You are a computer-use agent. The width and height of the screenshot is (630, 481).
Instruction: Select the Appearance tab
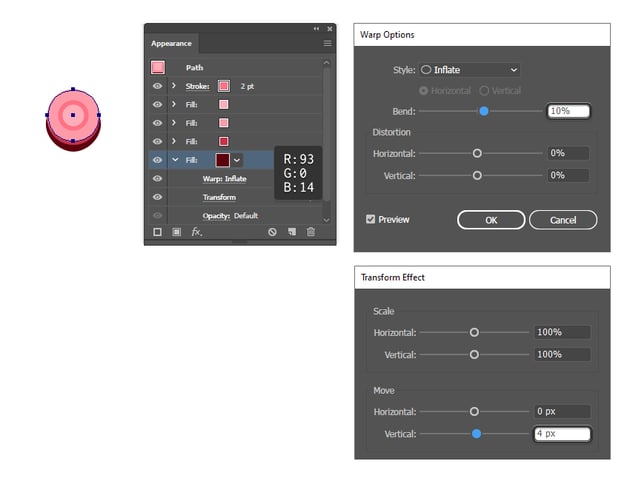coord(172,43)
